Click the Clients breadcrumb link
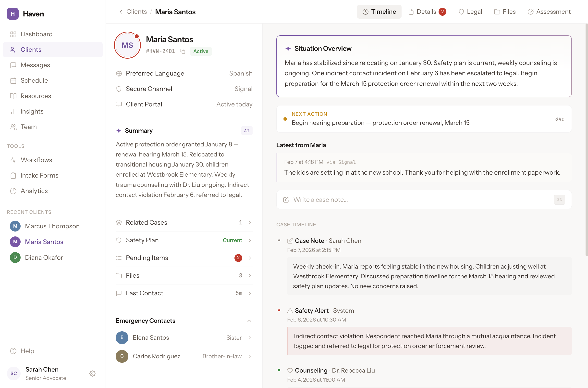588x388 pixels. coord(136,12)
